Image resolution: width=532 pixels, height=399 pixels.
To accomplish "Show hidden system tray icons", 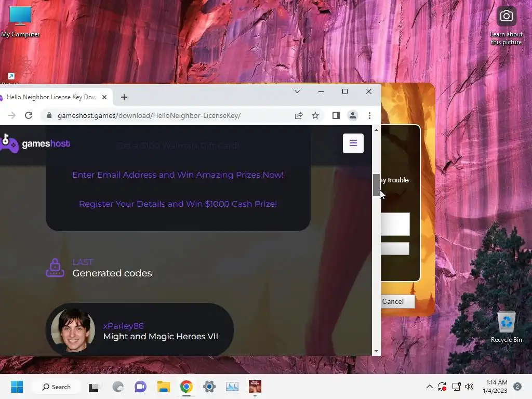I will point(429,387).
